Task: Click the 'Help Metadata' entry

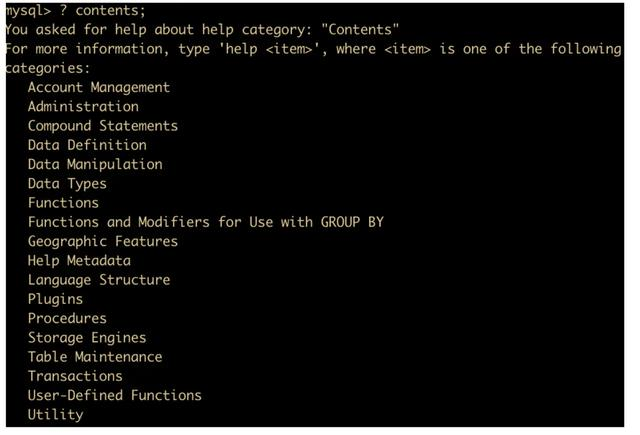Action: [x=79, y=261]
